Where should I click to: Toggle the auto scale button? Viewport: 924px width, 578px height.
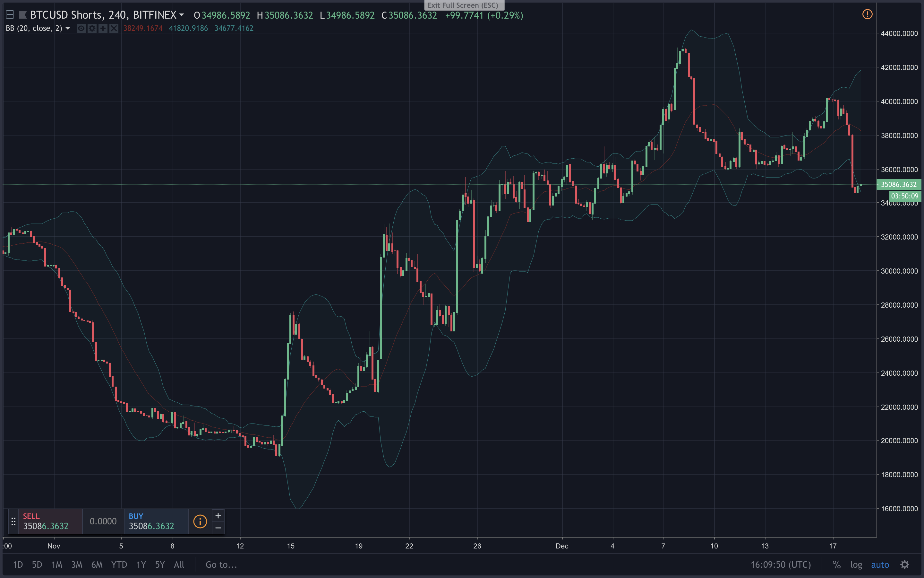(880, 565)
